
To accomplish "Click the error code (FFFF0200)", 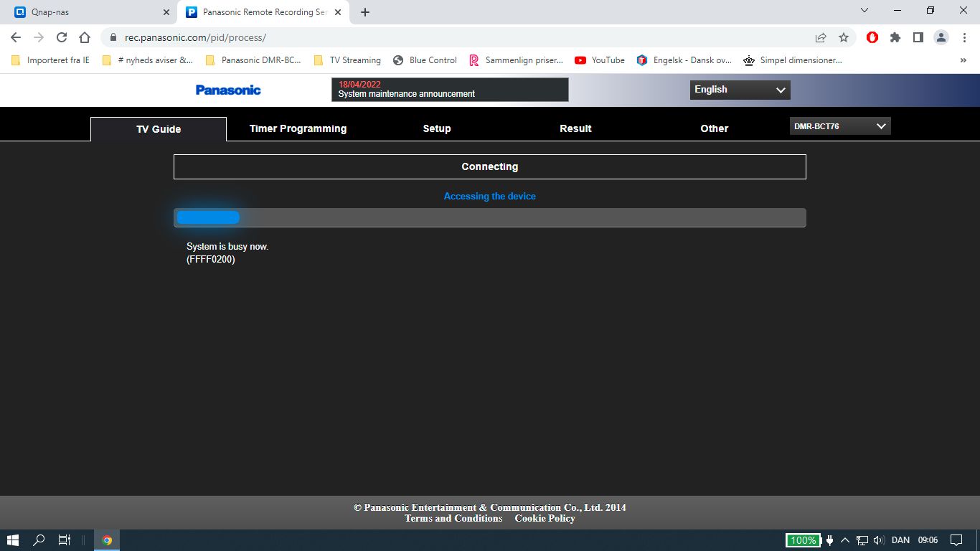I will pos(211,259).
